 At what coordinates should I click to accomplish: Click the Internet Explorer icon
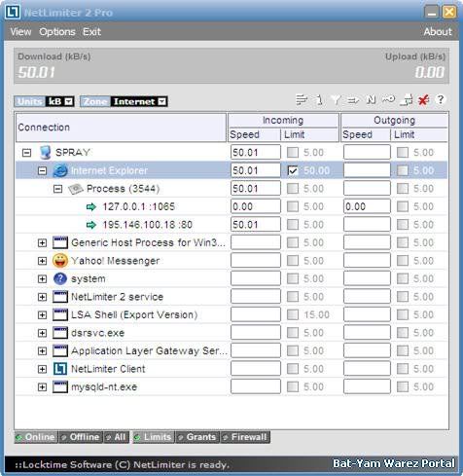pos(60,170)
